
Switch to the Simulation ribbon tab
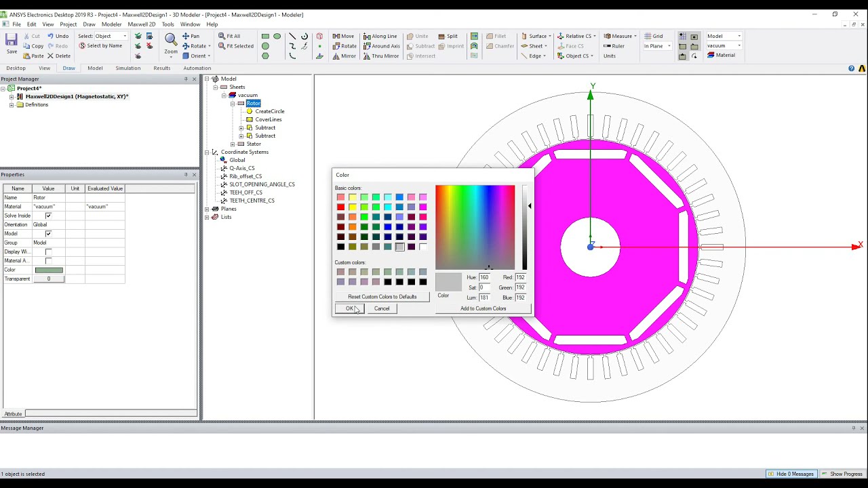click(127, 68)
